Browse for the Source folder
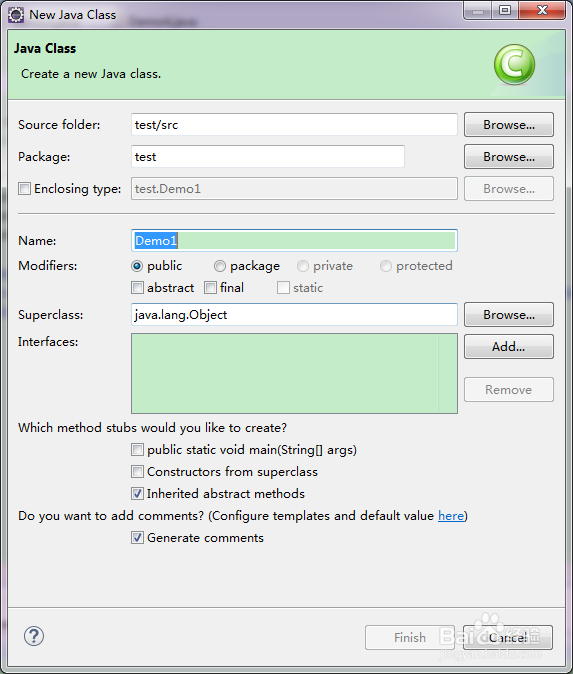The image size is (573, 674). [509, 125]
